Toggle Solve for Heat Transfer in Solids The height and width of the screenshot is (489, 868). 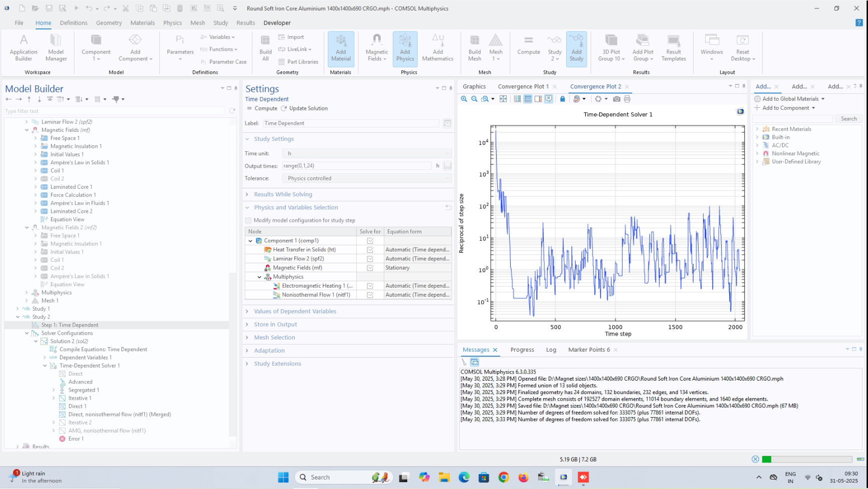[x=370, y=250]
